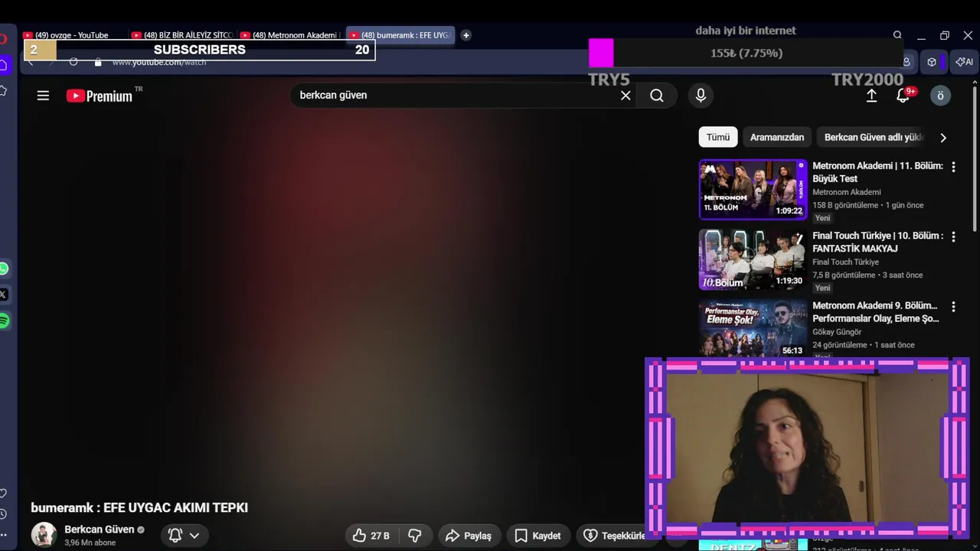Open options for Metronom Akademi 11. Bölüm video
Screen dimensions: 980x551
click(953, 167)
